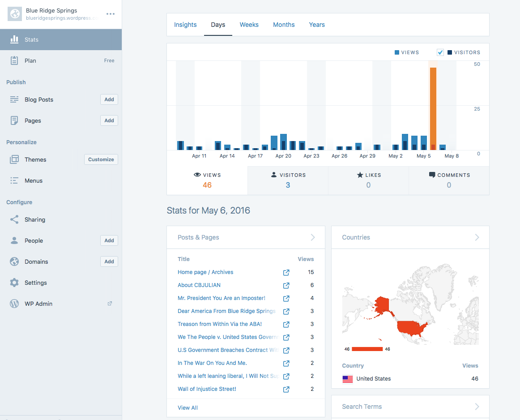Select the orange May 6 chart bar
Viewport: 520px width, 420px height.
click(433, 108)
